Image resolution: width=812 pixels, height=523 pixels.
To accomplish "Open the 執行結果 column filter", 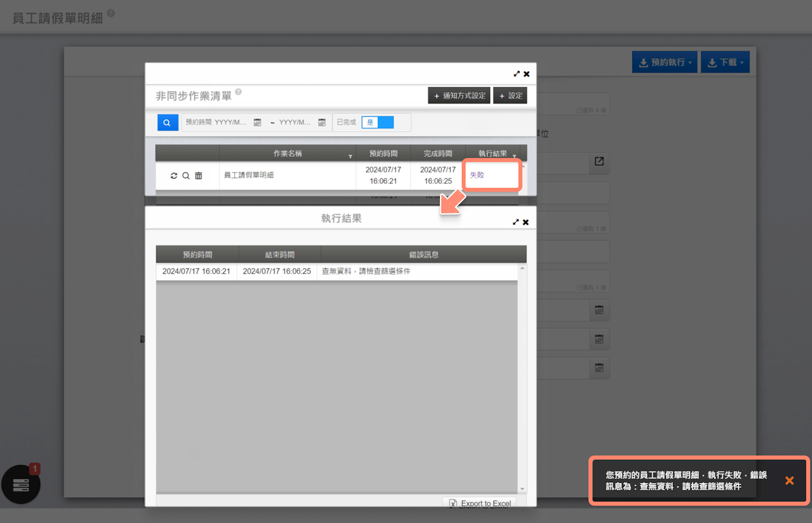I will pos(514,156).
